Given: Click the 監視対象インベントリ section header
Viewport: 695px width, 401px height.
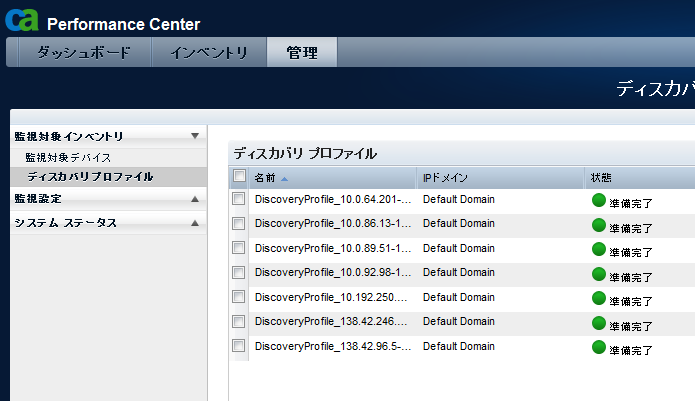Looking at the screenshot, I should 108,136.
